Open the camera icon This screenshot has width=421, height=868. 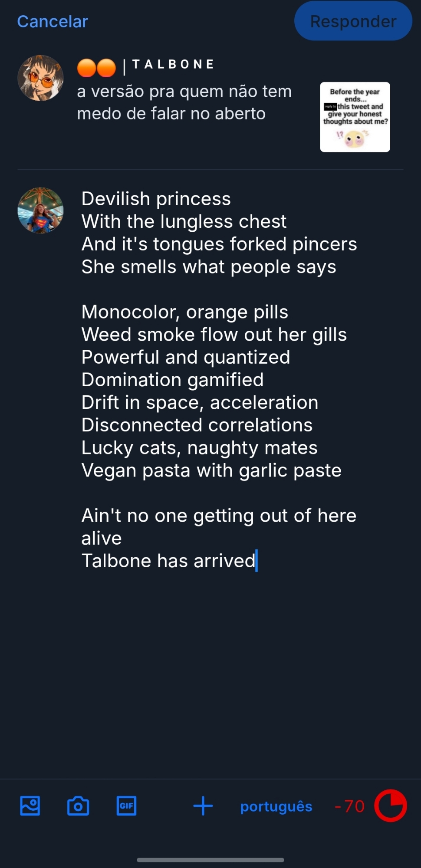click(x=78, y=806)
